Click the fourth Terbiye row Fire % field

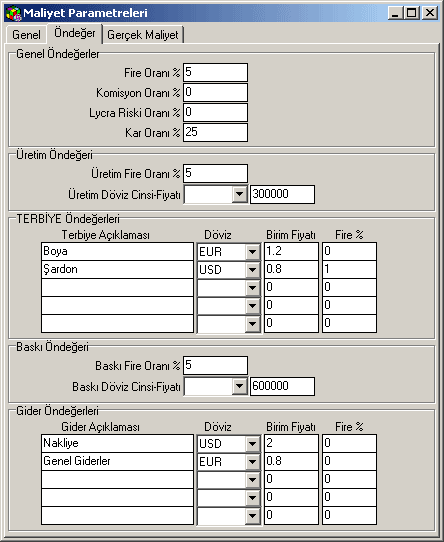point(349,305)
